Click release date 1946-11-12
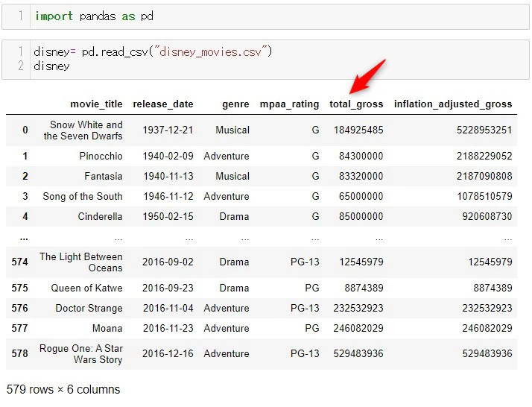This screenshot has width=532, height=407. click(168, 196)
